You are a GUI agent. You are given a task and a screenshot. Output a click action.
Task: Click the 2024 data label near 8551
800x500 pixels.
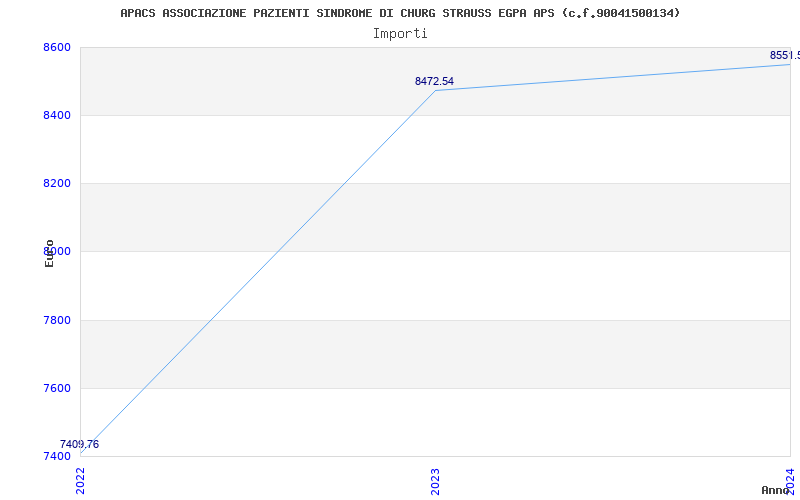click(785, 55)
